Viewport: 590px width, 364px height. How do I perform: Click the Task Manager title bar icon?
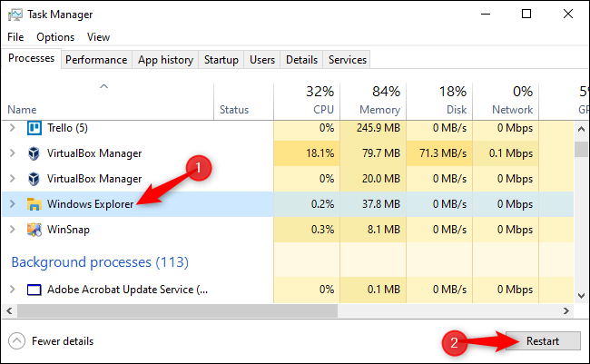[15, 15]
